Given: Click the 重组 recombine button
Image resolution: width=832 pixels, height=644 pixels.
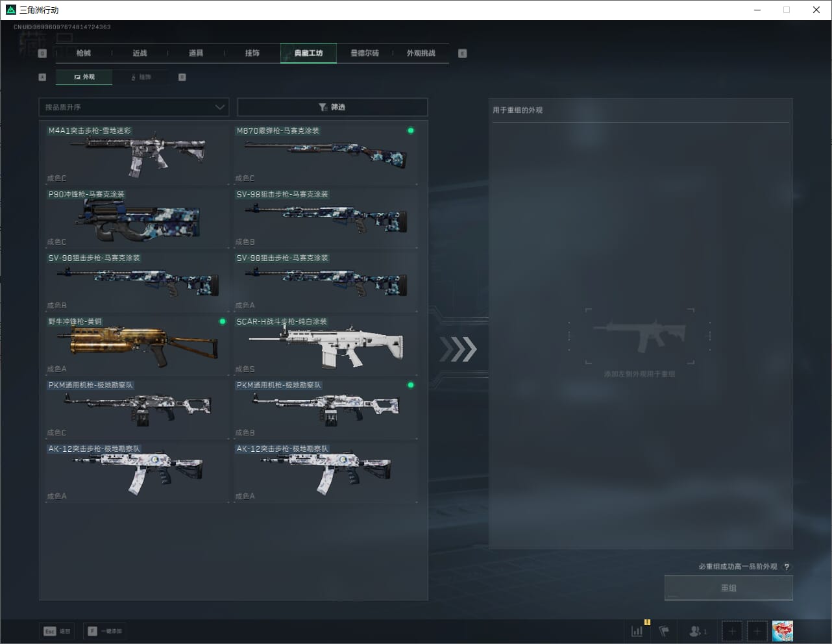Looking at the screenshot, I should (728, 588).
